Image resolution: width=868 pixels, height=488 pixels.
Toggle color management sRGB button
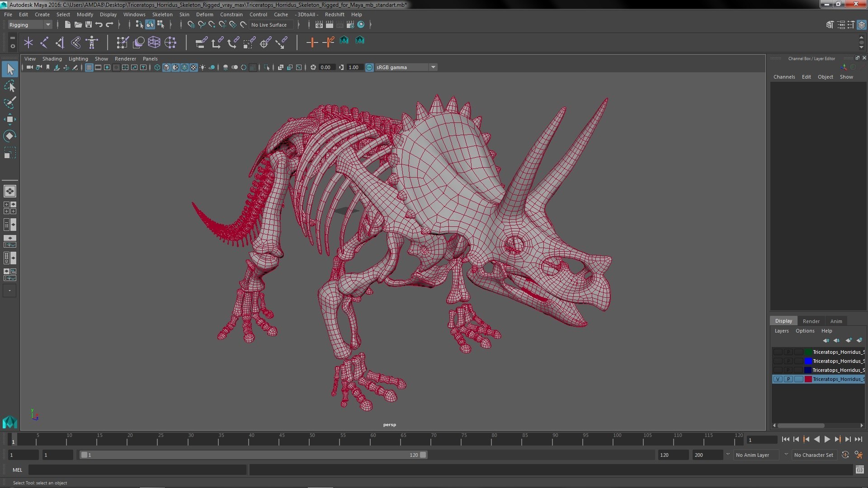369,67
